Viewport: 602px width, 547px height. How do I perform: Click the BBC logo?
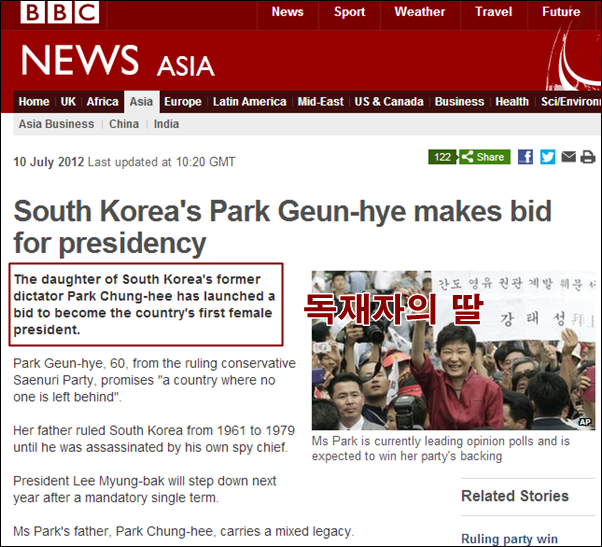coord(60,12)
